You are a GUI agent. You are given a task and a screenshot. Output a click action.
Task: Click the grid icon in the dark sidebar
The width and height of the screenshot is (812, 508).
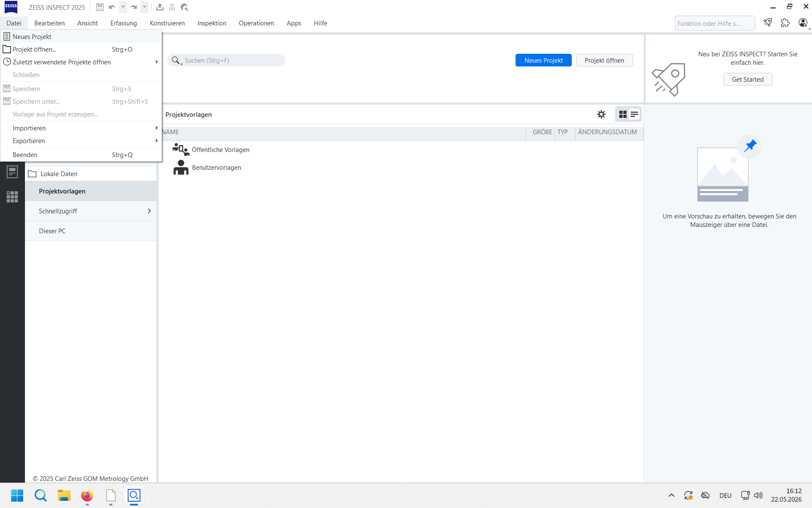[x=12, y=197]
